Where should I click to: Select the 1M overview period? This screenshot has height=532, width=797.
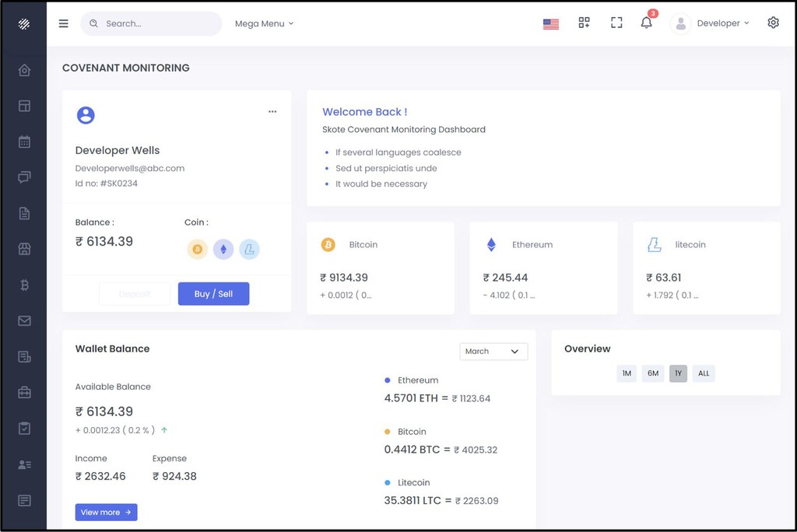[627, 373]
